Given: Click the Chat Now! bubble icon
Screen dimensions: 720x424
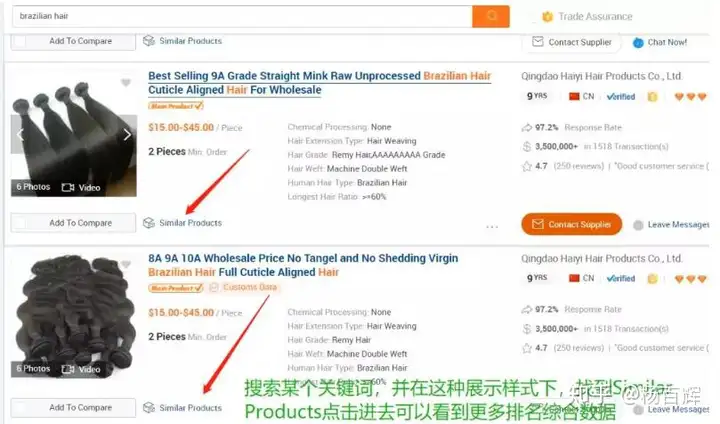Looking at the screenshot, I should [x=638, y=43].
